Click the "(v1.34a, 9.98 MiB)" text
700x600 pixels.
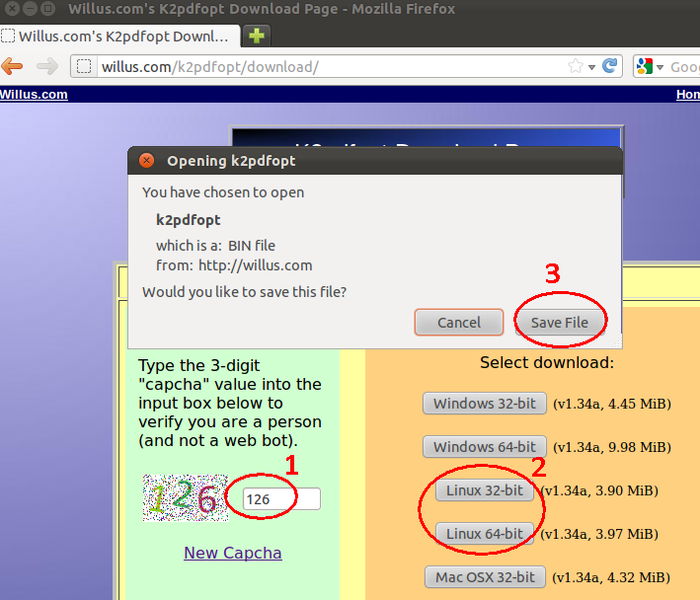pyautogui.click(x=612, y=446)
